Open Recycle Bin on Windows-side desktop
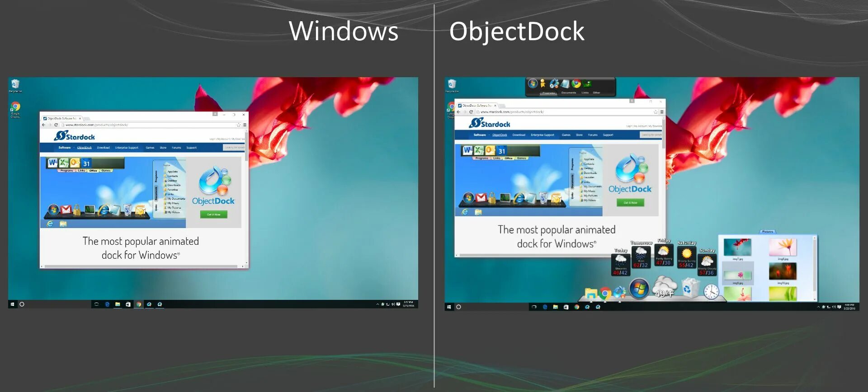This screenshot has width=868, height=392. click(15, 86)
